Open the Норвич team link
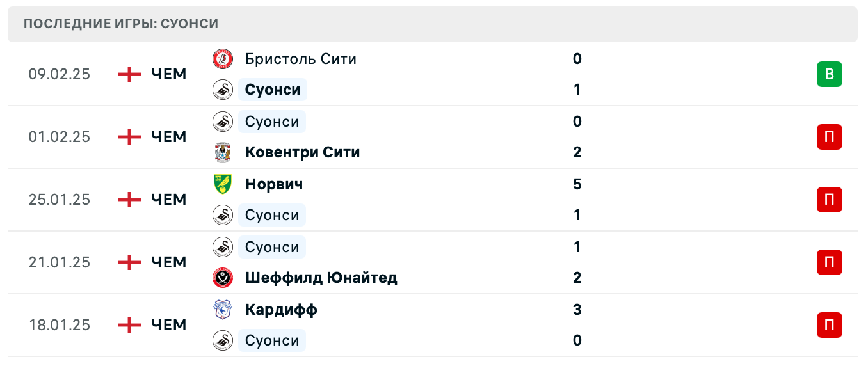This screenshot has width=868, height=366. coord(274,184)
